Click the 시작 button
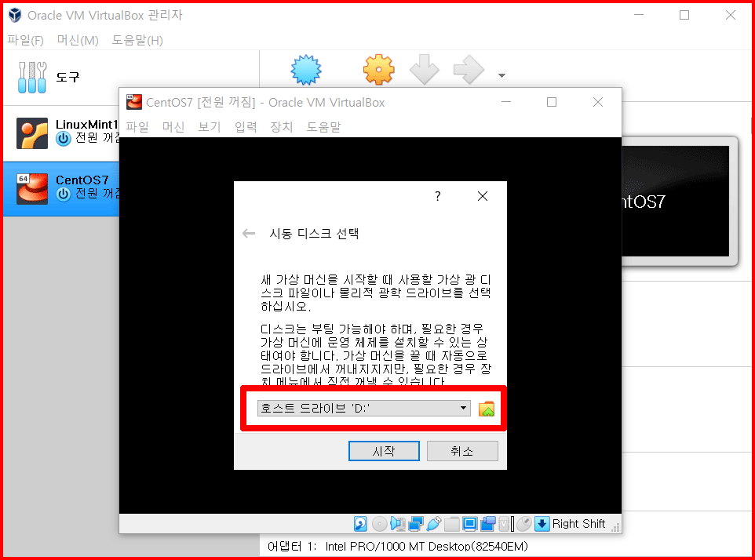The width and height of the screenshot is (755, 560). click(x=384, y=451)
